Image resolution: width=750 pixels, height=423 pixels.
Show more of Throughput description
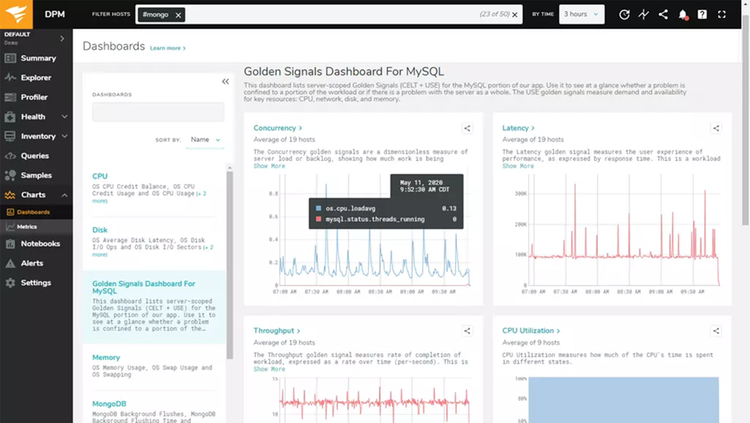pos(269,369)
